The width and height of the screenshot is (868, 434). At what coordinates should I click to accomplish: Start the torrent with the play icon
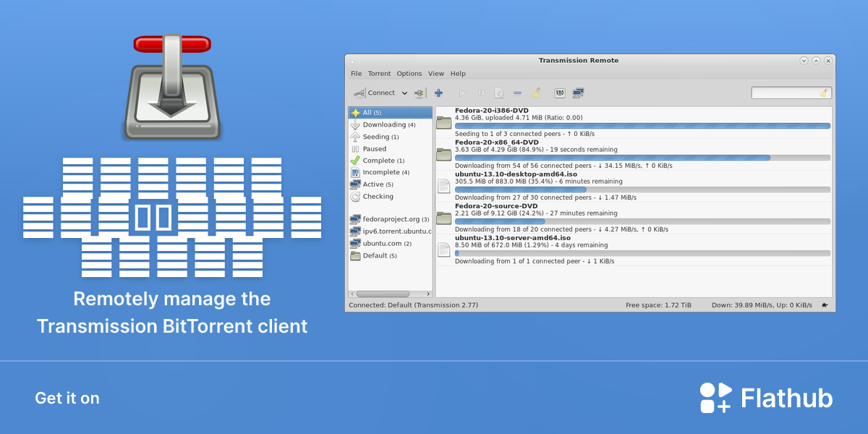tap(462, 93)
